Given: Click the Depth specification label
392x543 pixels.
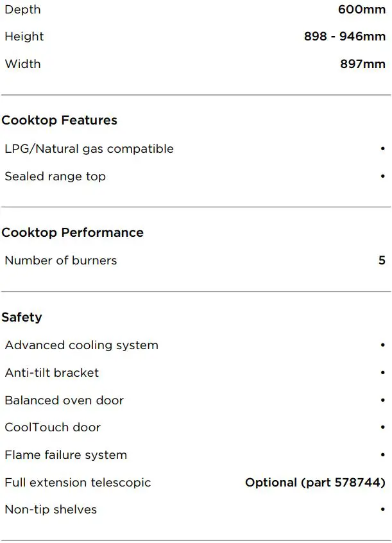Looking at the screenshot, I should [22, 10].
